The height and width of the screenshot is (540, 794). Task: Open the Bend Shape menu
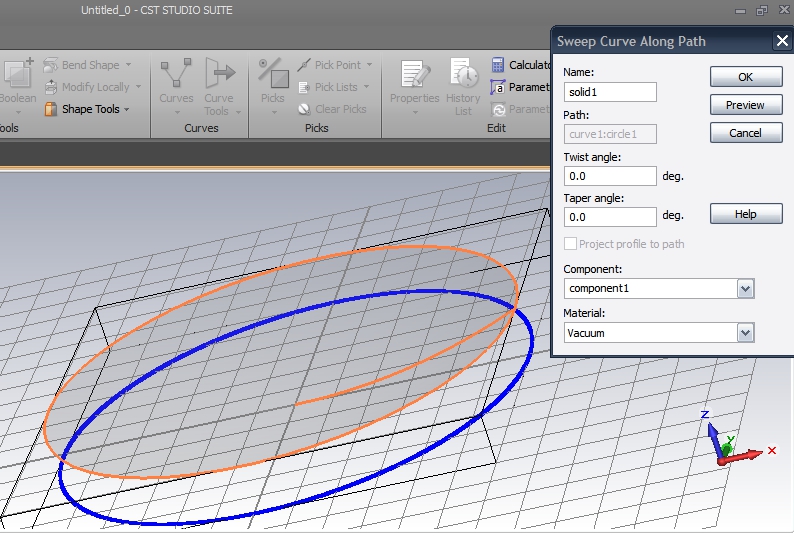pos(90,65)
